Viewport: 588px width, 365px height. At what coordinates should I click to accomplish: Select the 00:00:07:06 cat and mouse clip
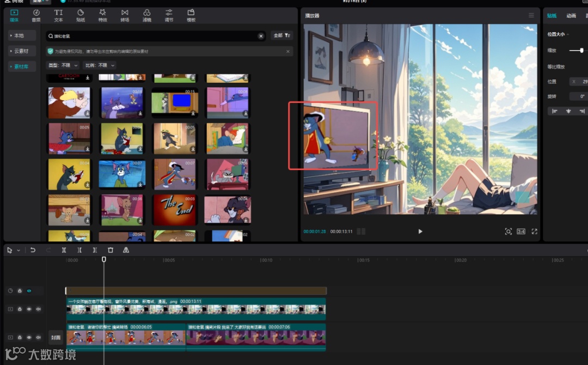point(256,337)
